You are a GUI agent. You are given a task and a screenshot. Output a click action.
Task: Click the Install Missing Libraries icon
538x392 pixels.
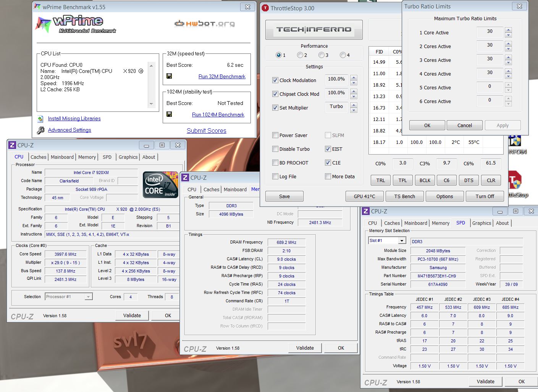[x=40, y=119]
